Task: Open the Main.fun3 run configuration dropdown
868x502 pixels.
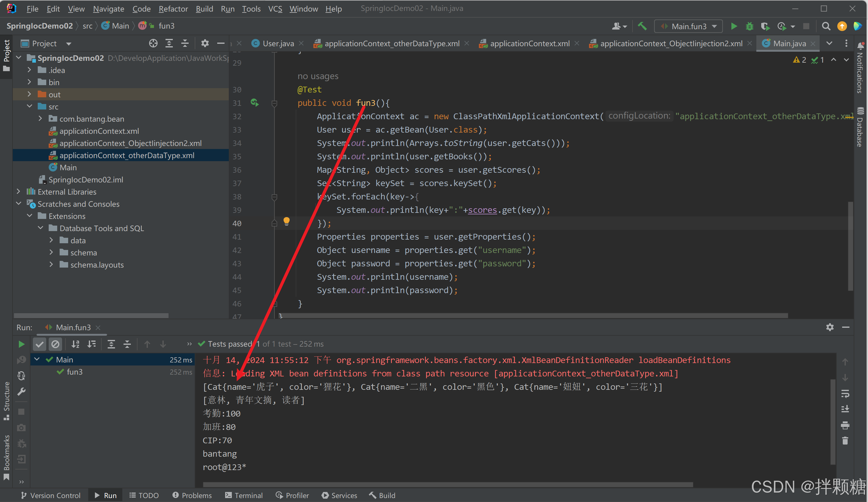Action: click(689, 26)
